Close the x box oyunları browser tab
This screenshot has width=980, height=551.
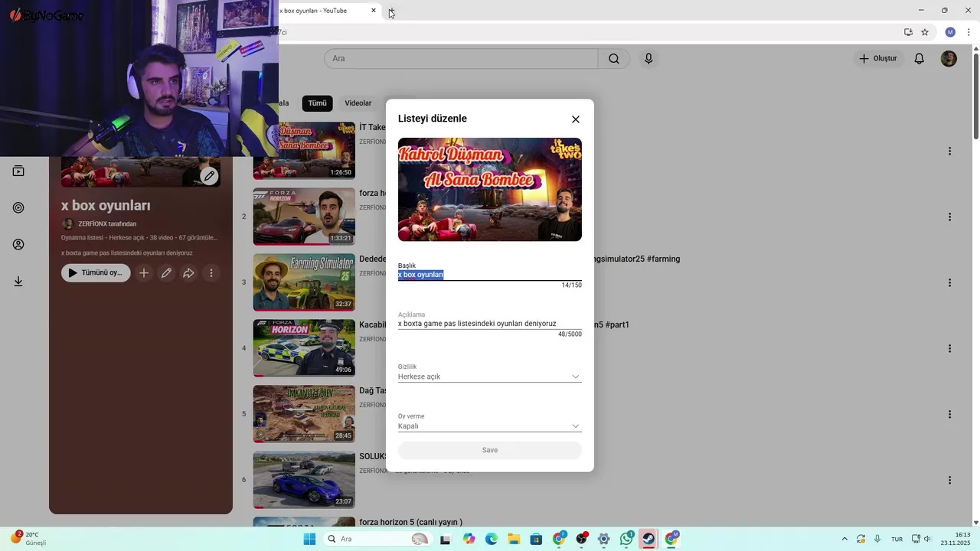point(374,11)
